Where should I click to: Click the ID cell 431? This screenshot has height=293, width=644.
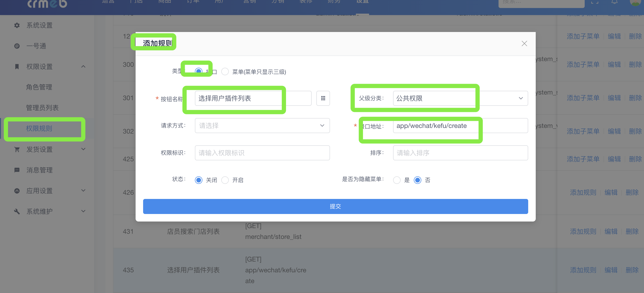128,232
